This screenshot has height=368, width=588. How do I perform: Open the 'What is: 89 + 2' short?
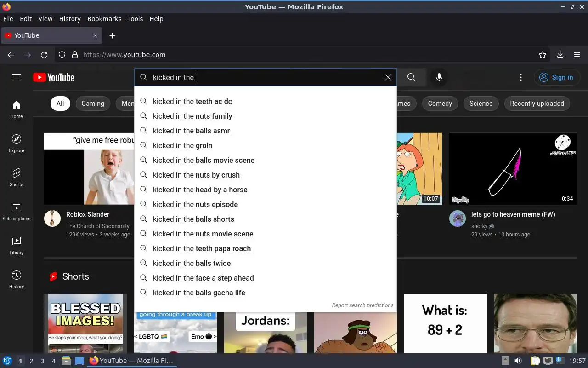click(445, 323)
